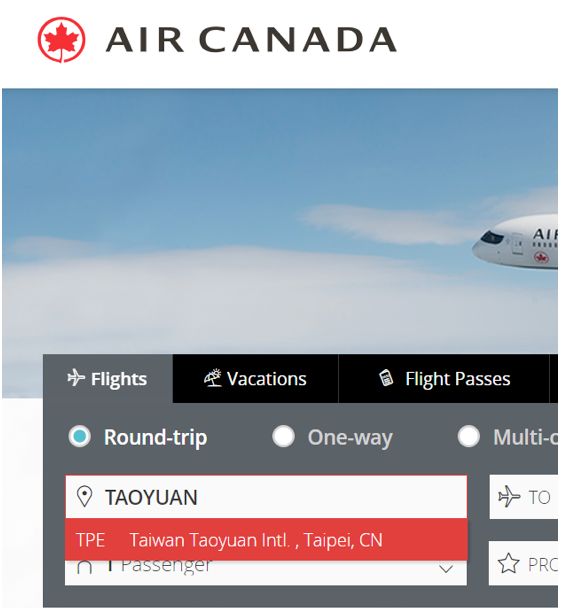
Task: Open the 1 Passenger selector
Action: click(x=266, y=573)
